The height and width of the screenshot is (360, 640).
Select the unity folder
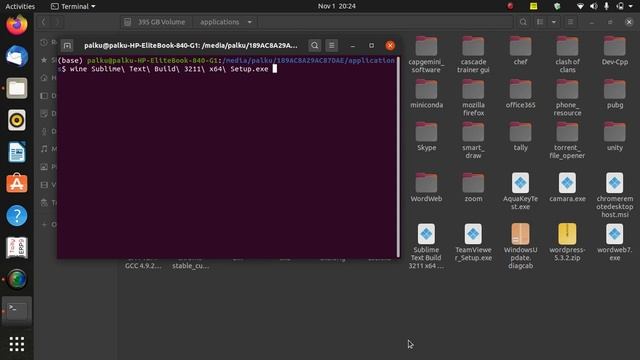coord(615,136)
